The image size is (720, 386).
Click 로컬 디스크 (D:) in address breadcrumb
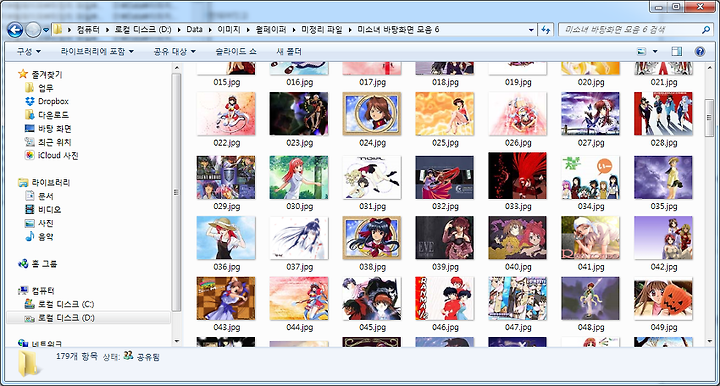tap(142, 29)
